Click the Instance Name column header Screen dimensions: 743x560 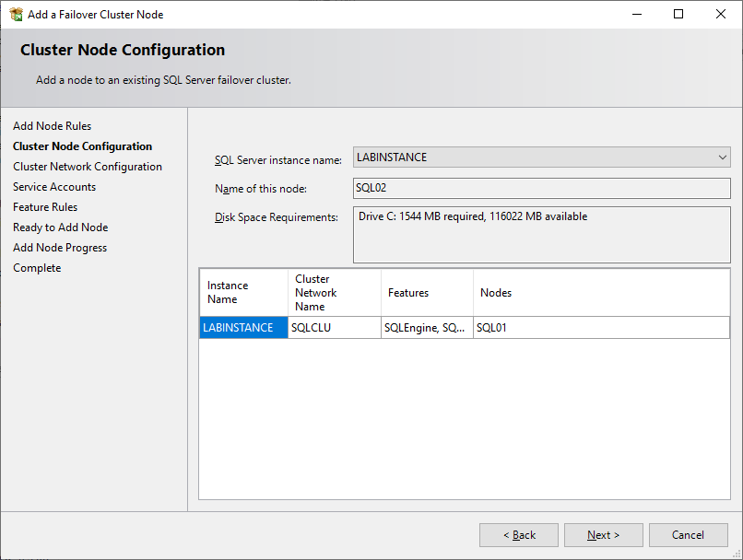point(243,293)
